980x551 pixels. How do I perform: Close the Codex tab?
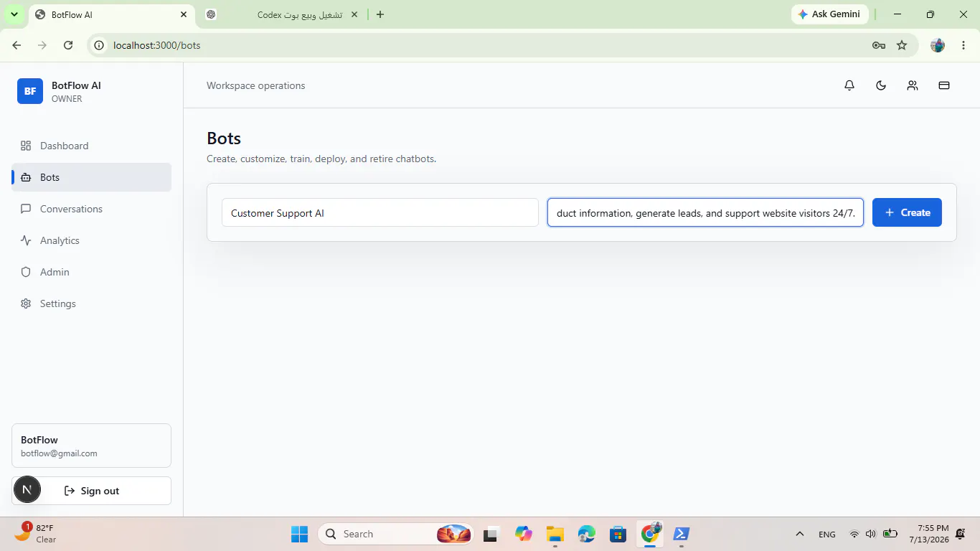click(354, 14)
